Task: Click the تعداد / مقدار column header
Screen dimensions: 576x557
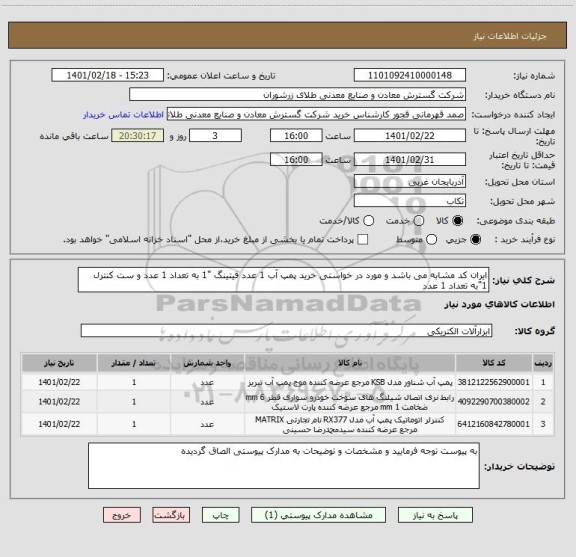Action: click(x=134, y=363)
